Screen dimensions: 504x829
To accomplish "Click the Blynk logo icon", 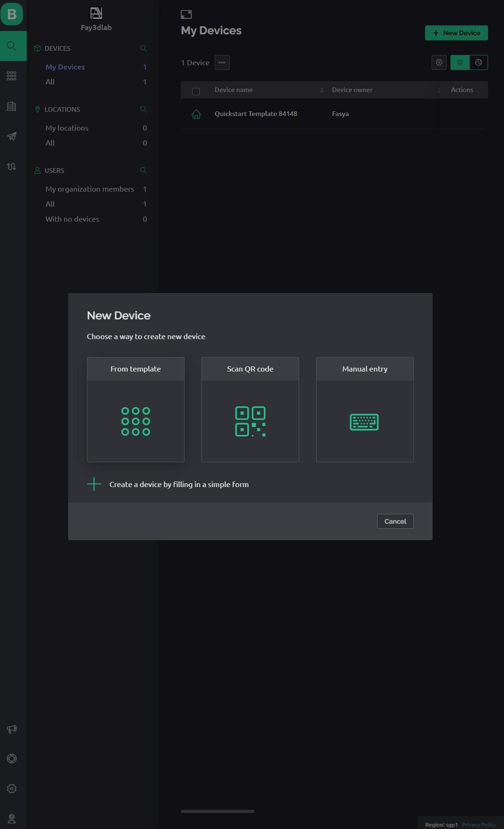I will (x=12, y=15).
